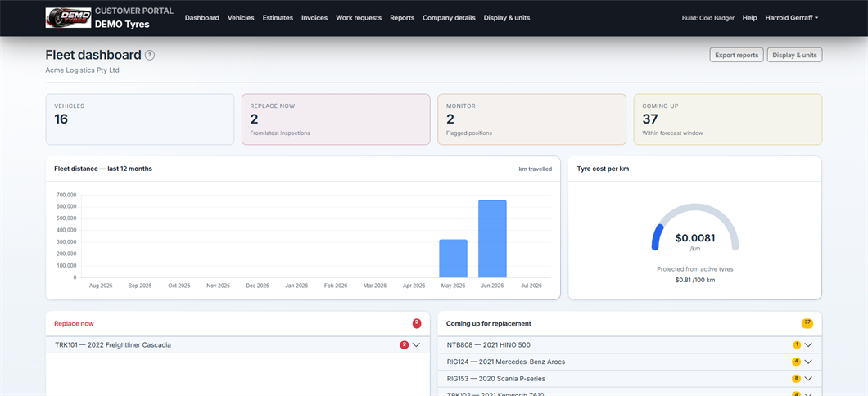Viewport: 868px width, 396px height.
Task: Open Work requests in the navbar
Action: [x=359, y=18]
